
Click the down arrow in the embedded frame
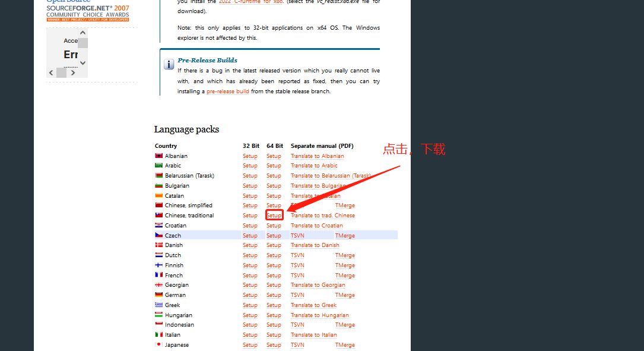(x=83, y=63)
